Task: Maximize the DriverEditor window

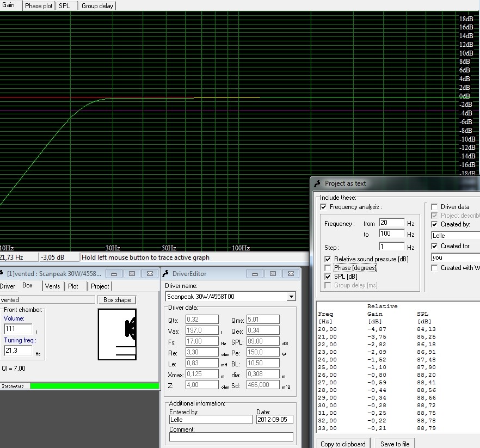Action: point(273,274)
